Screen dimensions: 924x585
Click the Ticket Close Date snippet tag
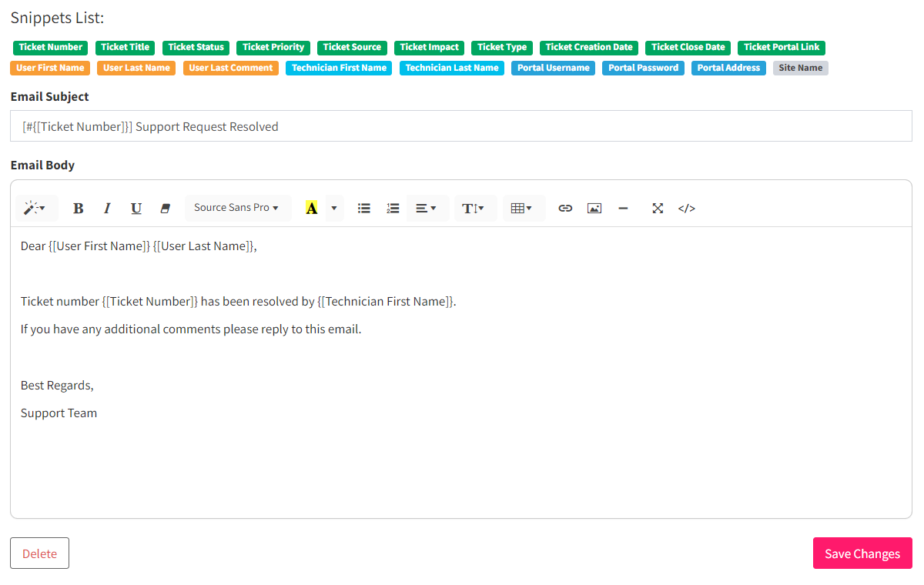click(688, 48)
